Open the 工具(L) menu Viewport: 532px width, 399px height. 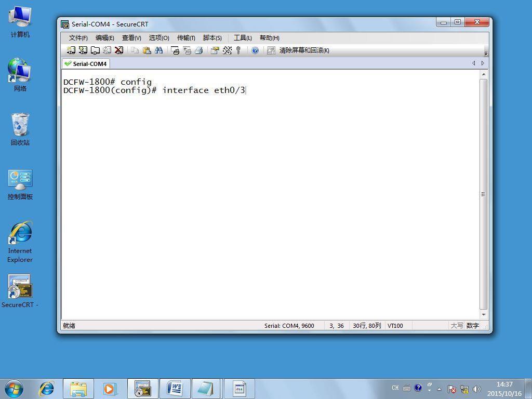(x=243, y=37)
